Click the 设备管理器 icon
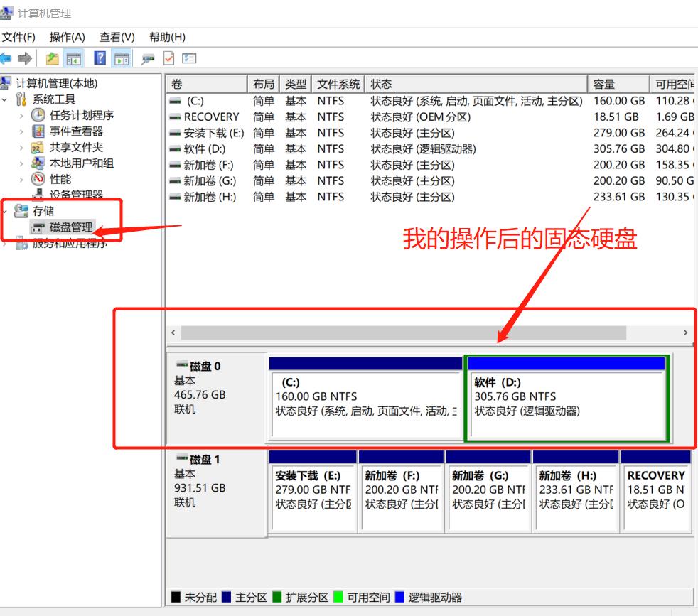698x616 pixels. point(38,193)
